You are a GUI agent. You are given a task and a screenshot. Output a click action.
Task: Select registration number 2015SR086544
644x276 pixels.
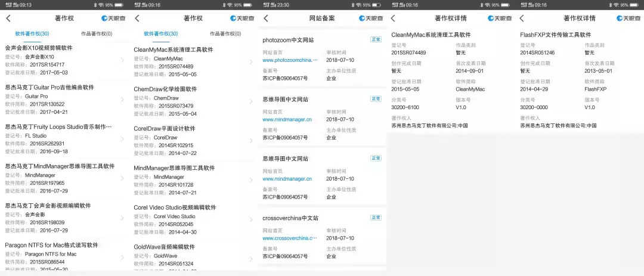click(47, 262)
